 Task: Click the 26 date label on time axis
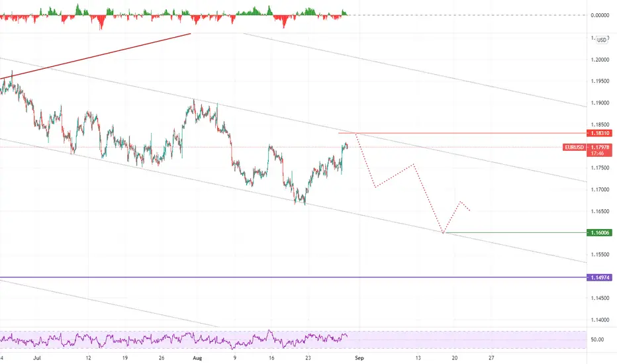162,358
